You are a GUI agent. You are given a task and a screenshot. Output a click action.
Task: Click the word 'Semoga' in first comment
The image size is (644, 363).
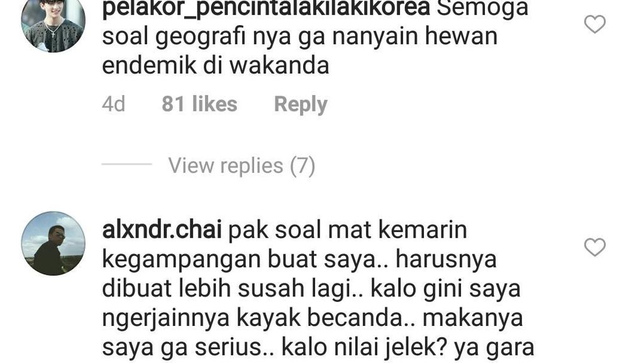[482, 8]
